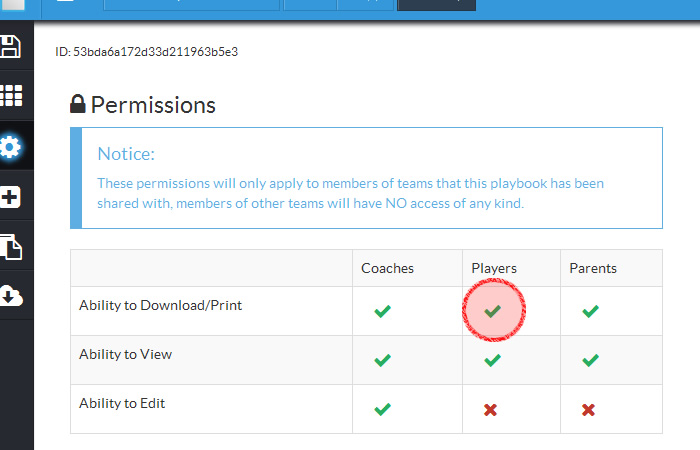The height and width of the screenshot is (450, 700).
Task: Select the settings gear icon
Action: click(11, 147)
